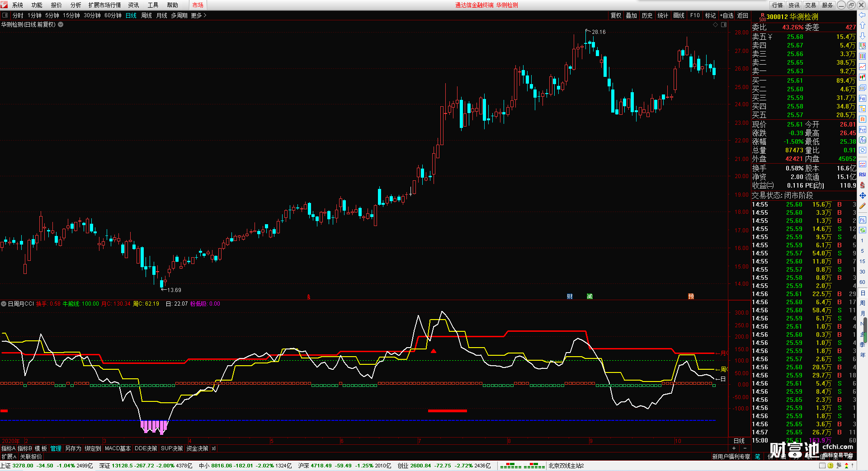Open the 日周月CCI indicator dropdown
This screenshot has width=868, height=471.
coord(4,304)
